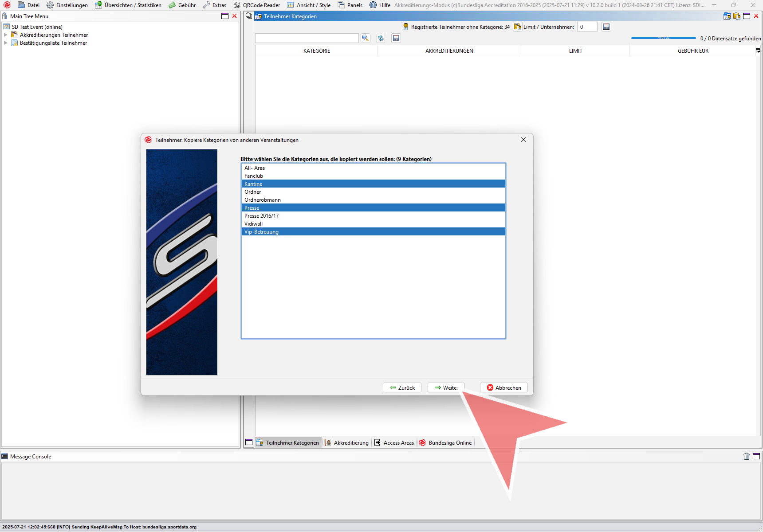Expand Bestätigungsliste Teilnehmer tree node
This screenshot has width=763, height=532.
click(6, 43)
